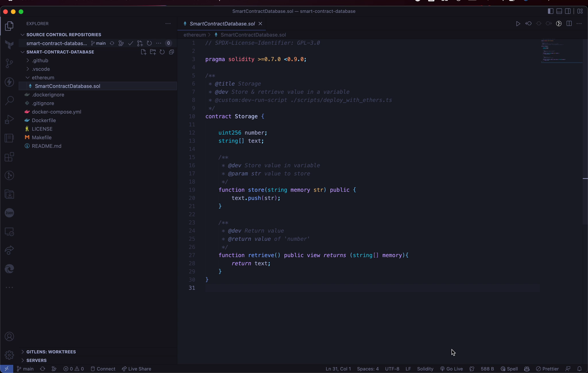Customize layout from title bar
This screenshot has height=373, width=588.
tap(580, 11)
